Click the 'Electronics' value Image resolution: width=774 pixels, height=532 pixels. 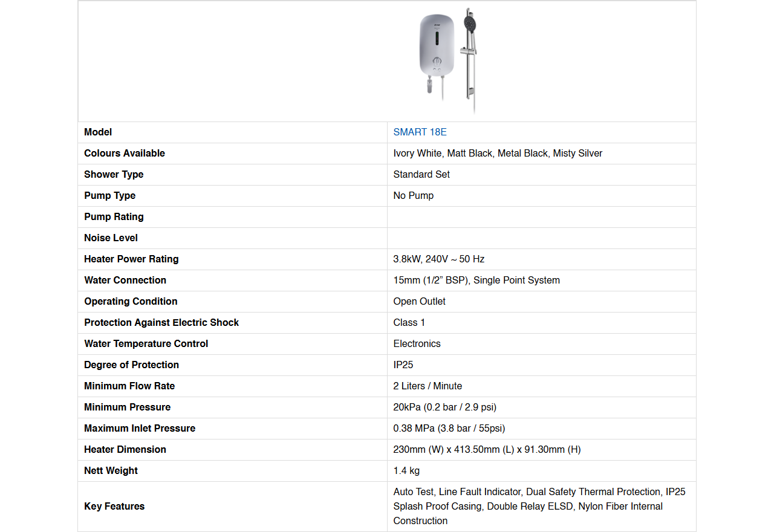pyautogui.click(x=417, y=343)
